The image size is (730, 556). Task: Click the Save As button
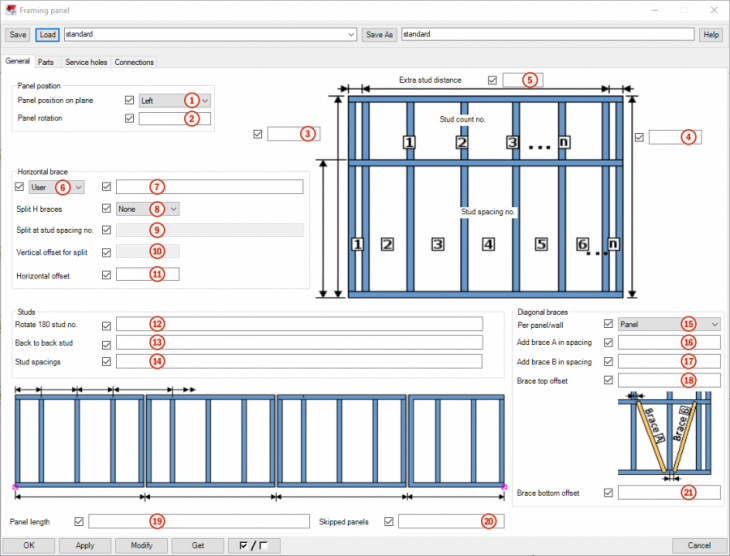point(379,34)
